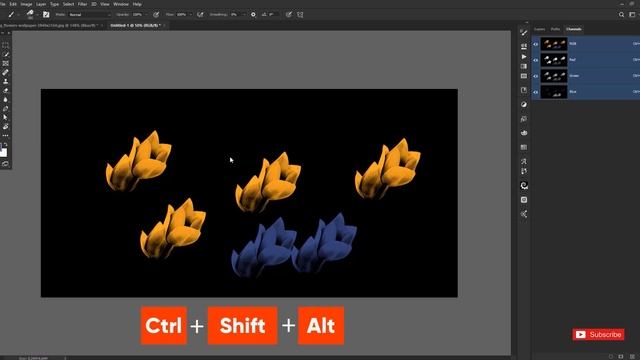The width and height of the screenshot is (640, 360).
Task: Switch to the flowers wallpaper document tab
Action: click(49, 25)
